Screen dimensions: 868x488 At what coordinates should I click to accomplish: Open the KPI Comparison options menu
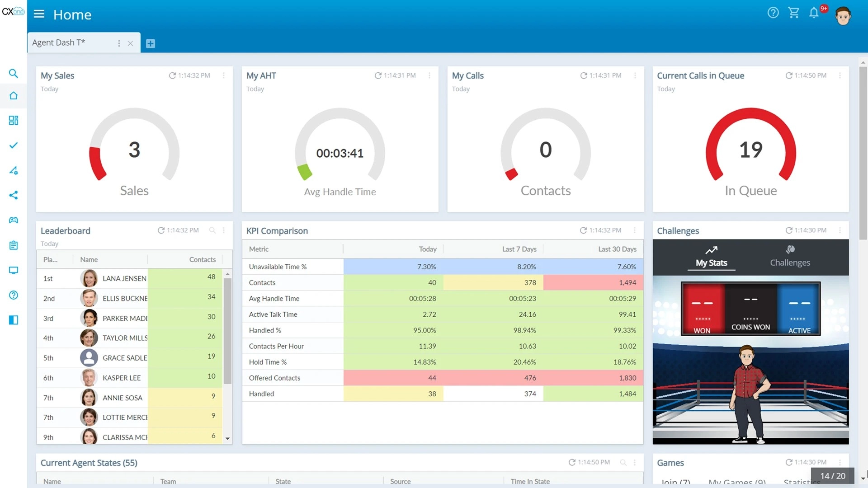(x=634, y=230)
